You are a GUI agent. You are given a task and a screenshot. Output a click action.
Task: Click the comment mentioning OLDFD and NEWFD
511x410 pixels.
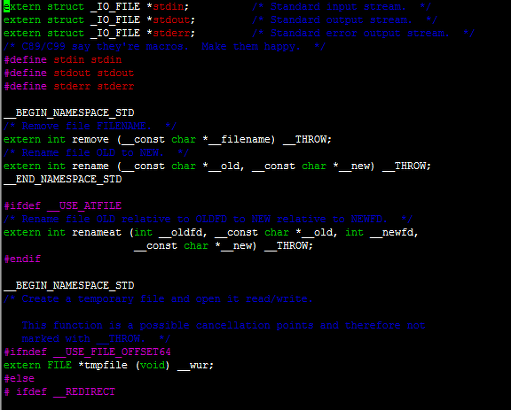pyautogui.click(x=204, y=219)
